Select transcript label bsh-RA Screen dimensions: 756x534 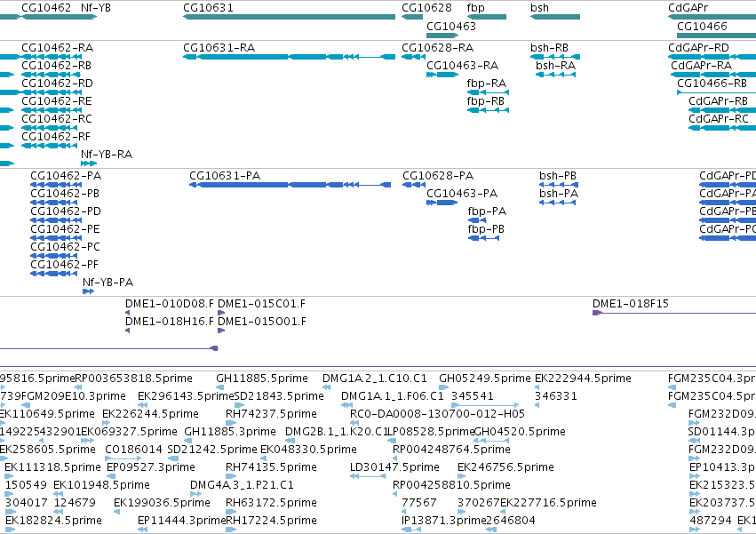555,66
